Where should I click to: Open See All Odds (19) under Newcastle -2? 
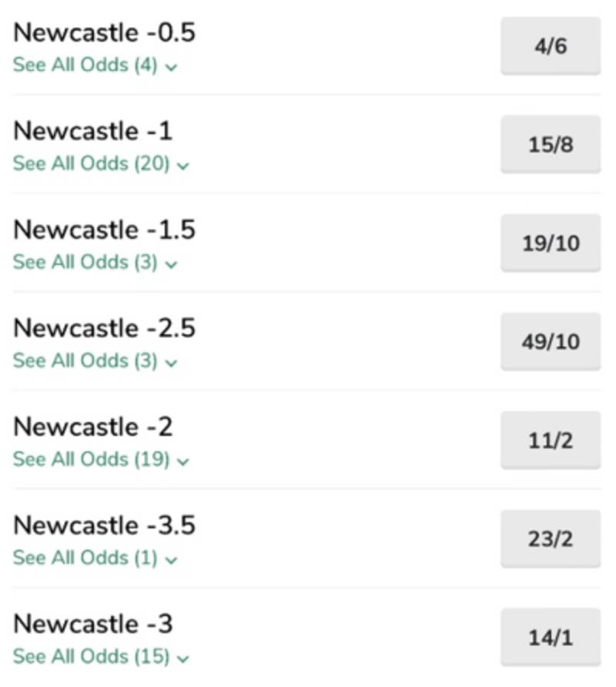tap(100, 460)
